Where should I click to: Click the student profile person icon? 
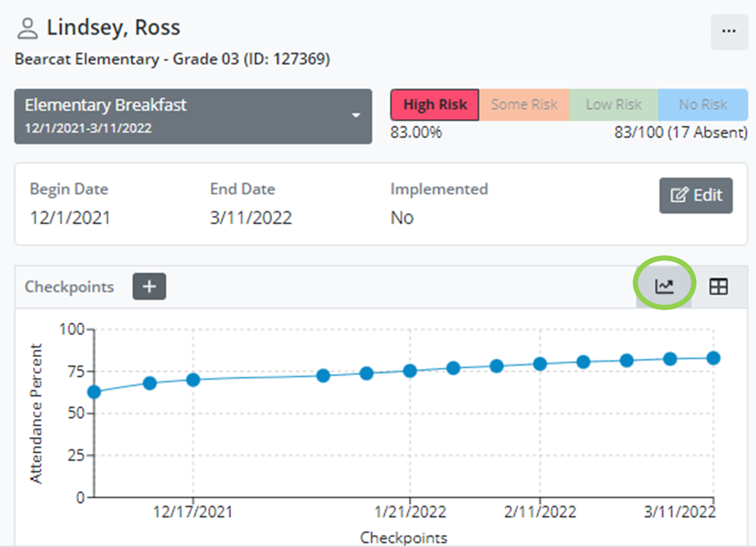[27, 28]
